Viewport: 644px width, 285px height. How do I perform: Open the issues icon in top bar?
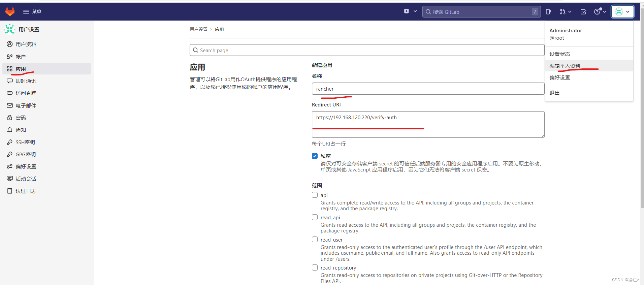(x=548, y=12)
